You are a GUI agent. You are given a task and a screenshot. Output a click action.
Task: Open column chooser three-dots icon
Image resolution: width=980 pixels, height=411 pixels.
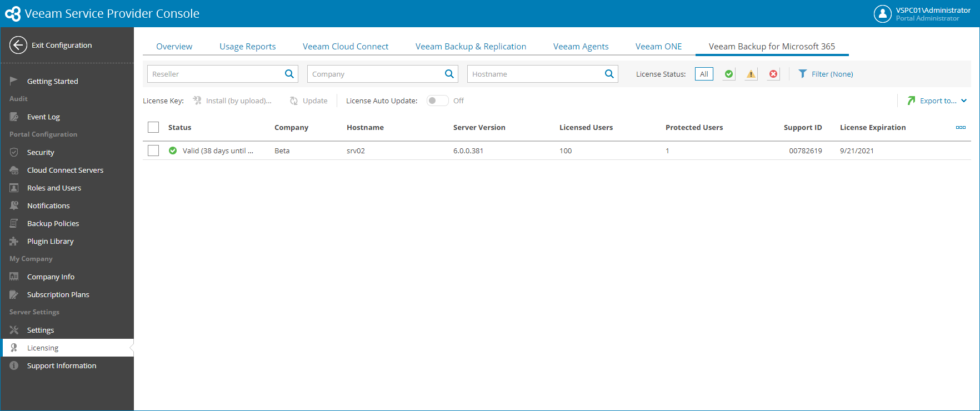(961, 127)
